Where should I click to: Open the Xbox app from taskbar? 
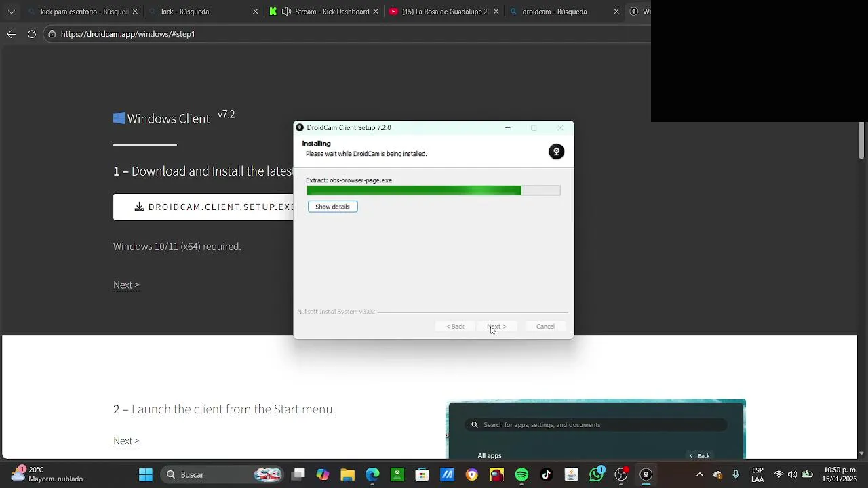click(397, 474)
